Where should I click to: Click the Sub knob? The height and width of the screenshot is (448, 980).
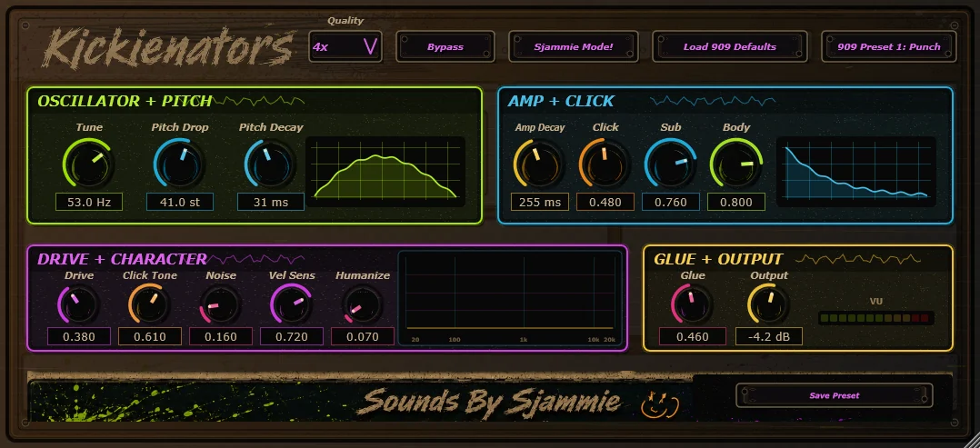coord(670,164)
